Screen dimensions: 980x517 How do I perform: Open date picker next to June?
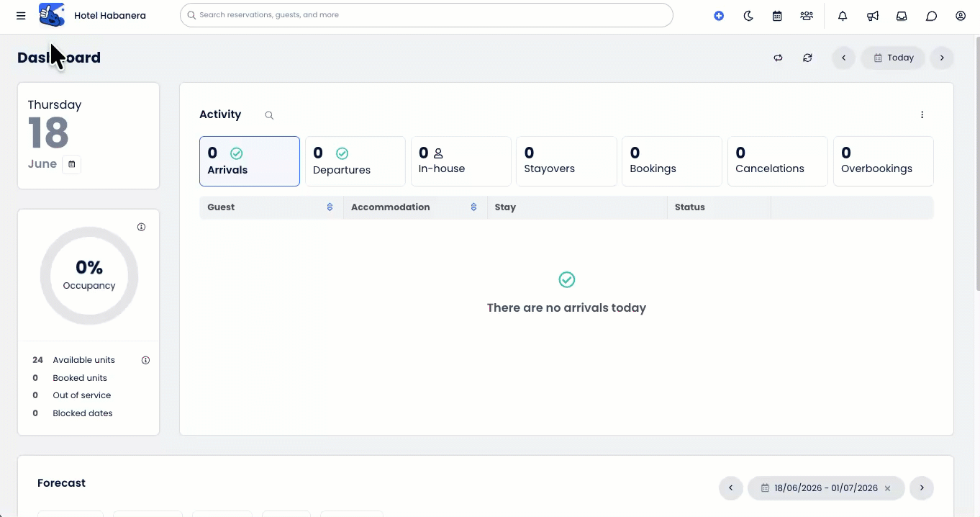pyautogui.click(x=72, y=164)
